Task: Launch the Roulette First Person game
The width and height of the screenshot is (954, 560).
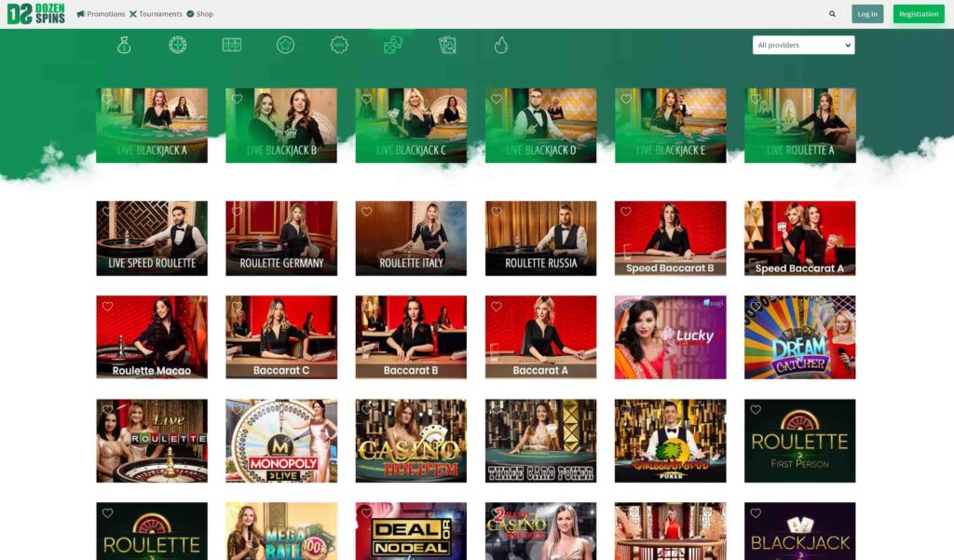Action: pyautogui.click(x=800, y=441)
